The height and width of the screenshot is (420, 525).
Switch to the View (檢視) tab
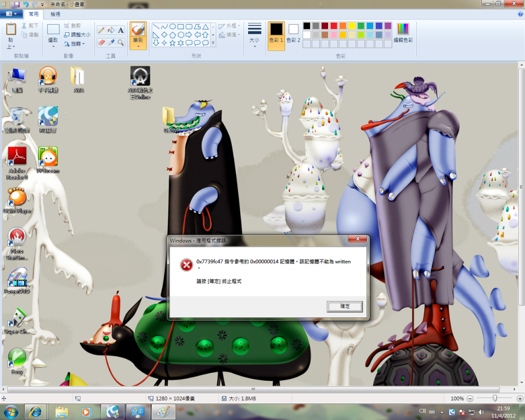pyautogui.click(x=55, y=14)
